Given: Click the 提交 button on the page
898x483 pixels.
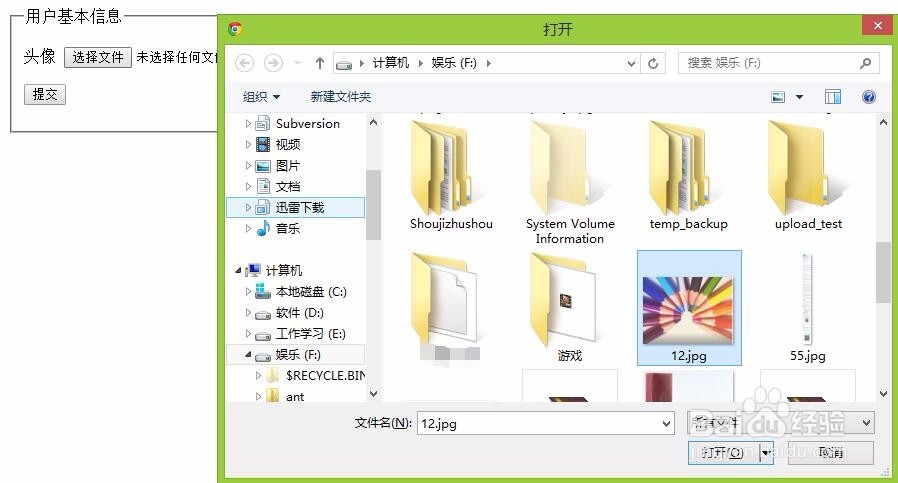Looking at the screenshot, I should coord(45,95).
